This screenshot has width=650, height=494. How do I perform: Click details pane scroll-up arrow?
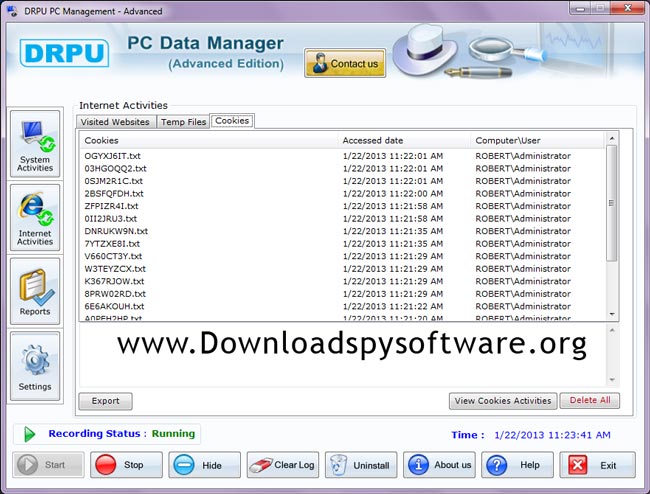coord(612,331)
